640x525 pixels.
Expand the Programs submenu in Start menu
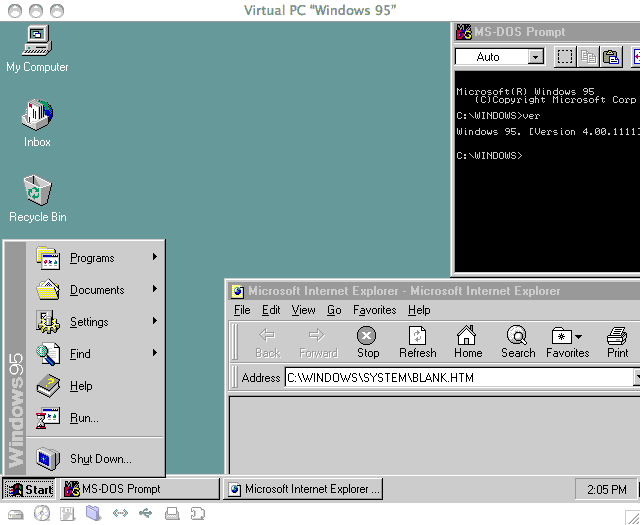click(96, 258)
